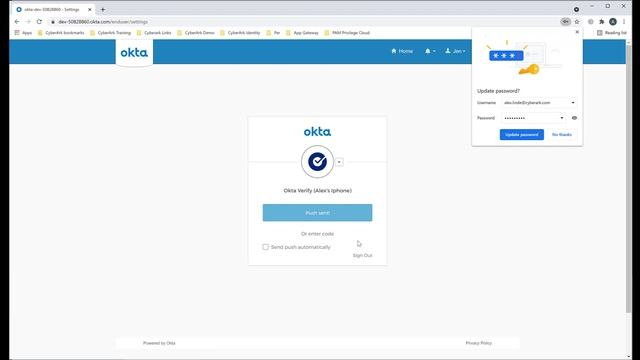The image size is (640, 360).
Task: Click the browser back arrow
Action: point(17,22)
